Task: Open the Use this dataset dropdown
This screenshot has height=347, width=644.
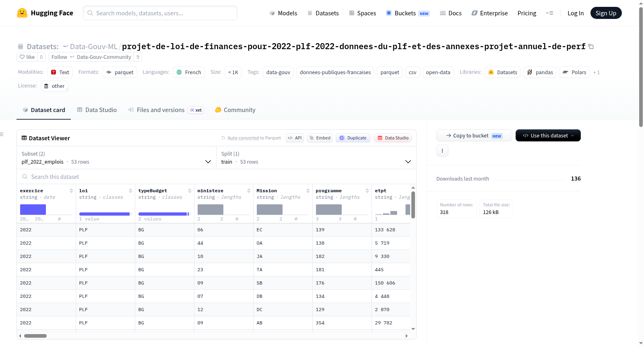Action: (x=548, y=135)
